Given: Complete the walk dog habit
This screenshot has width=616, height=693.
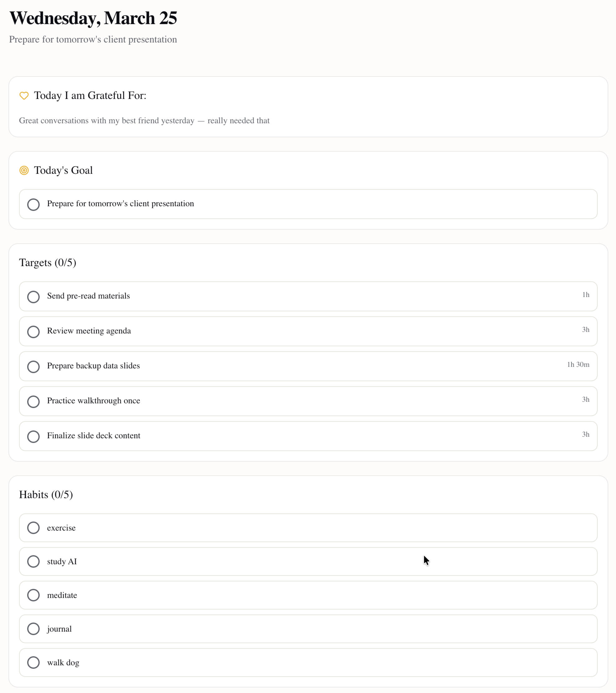Looking at the screenshot, I should [x=33, y=662].
